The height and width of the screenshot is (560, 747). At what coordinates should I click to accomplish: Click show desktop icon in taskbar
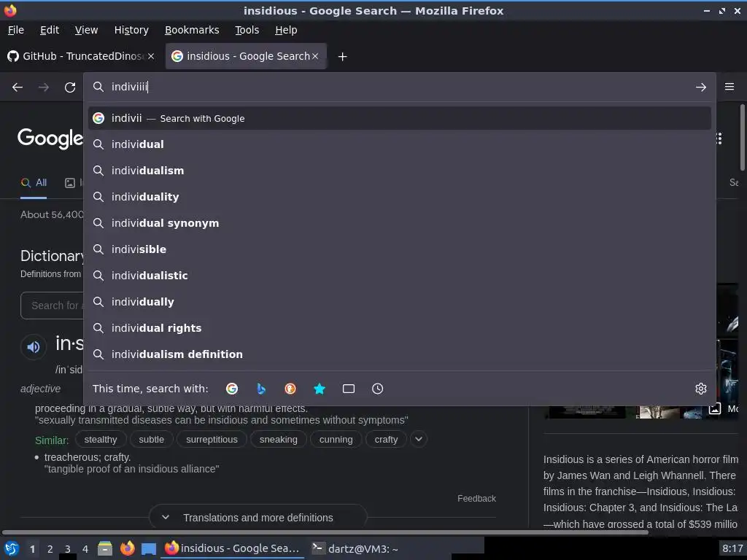(149, 548)
